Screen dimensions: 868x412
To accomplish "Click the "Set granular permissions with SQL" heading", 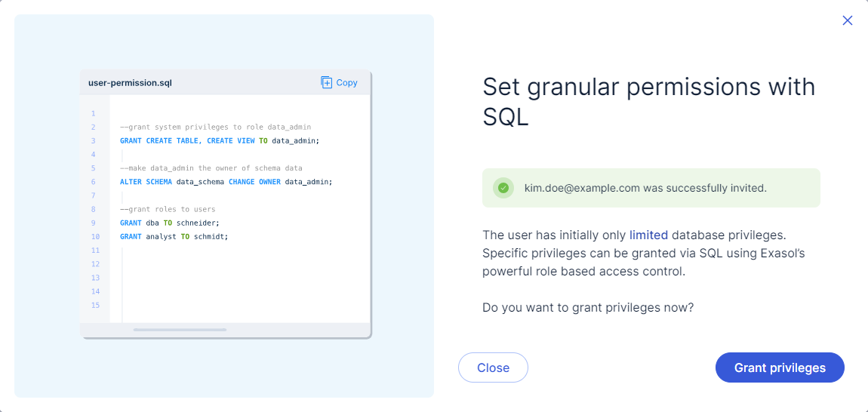I will click(648, 102).
